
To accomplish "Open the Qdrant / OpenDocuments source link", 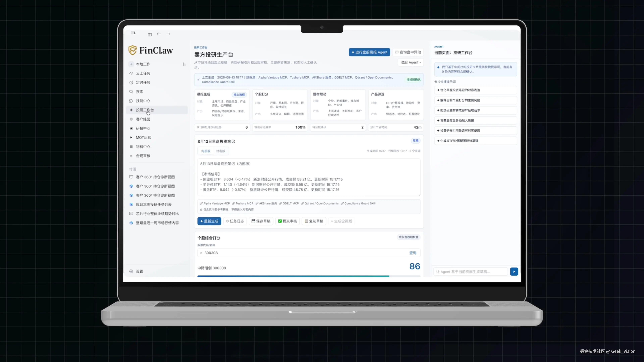I will (320, 203).
